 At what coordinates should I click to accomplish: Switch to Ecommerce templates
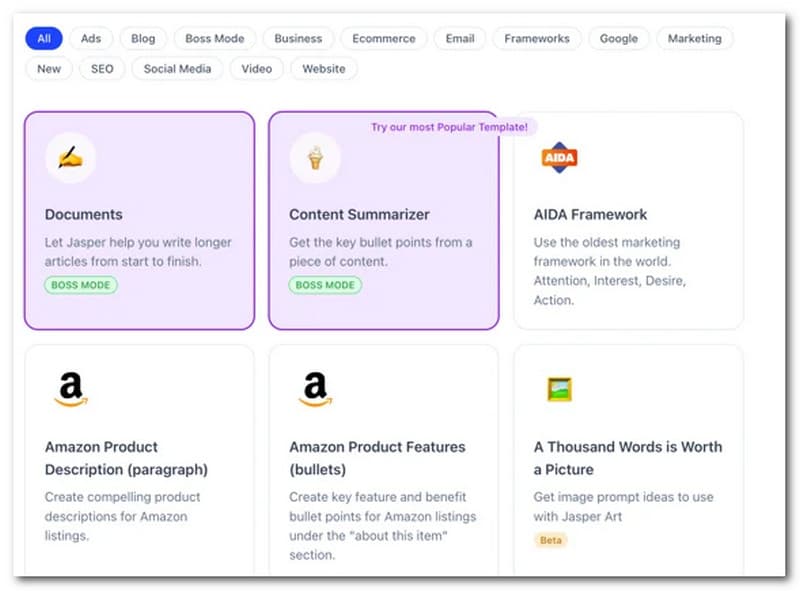pyautogui.click(x=384, y=38)
